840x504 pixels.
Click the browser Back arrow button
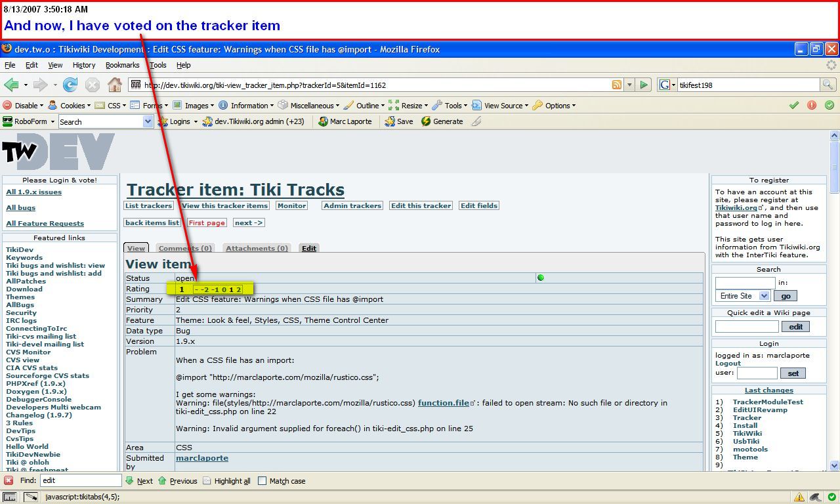pos(11,85)
